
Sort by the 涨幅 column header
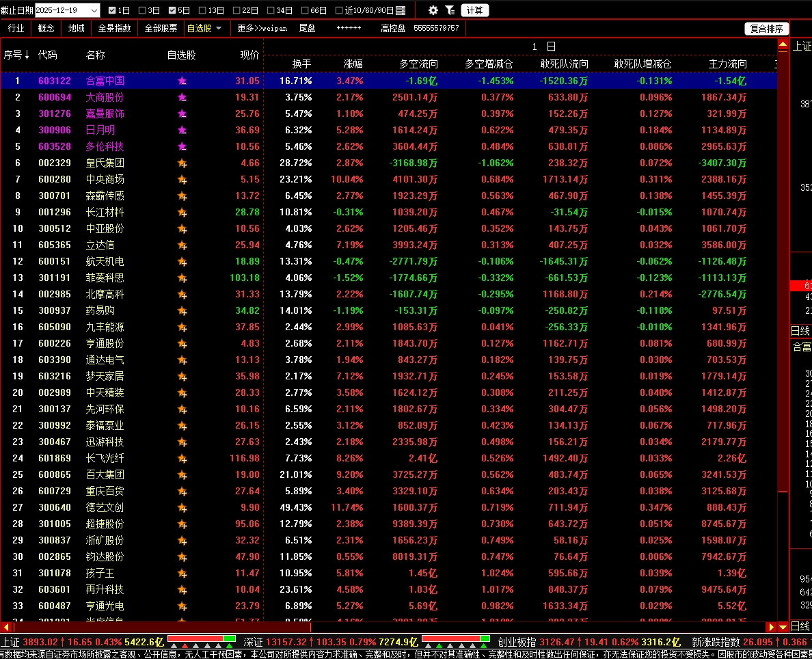(353, 64)
